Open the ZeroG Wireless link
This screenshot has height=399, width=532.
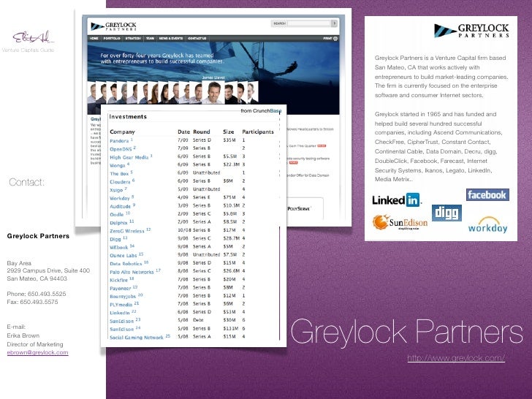point(127,231)
